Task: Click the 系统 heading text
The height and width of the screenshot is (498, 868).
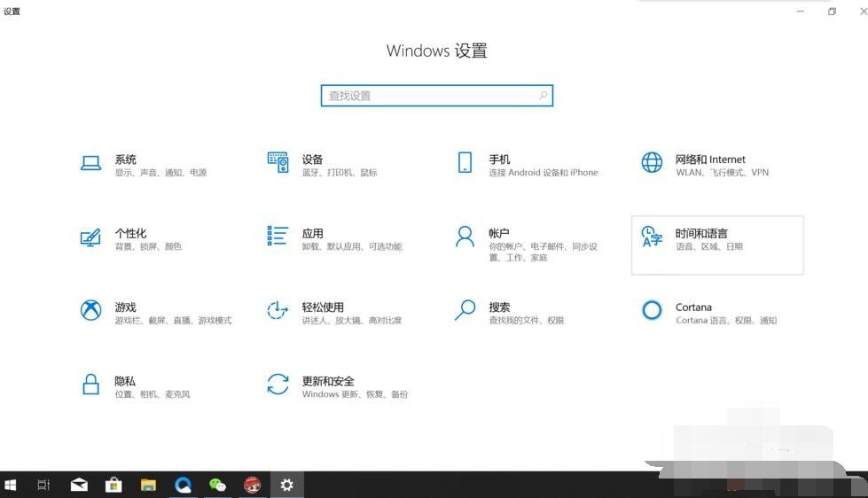Action: point(126,160)
